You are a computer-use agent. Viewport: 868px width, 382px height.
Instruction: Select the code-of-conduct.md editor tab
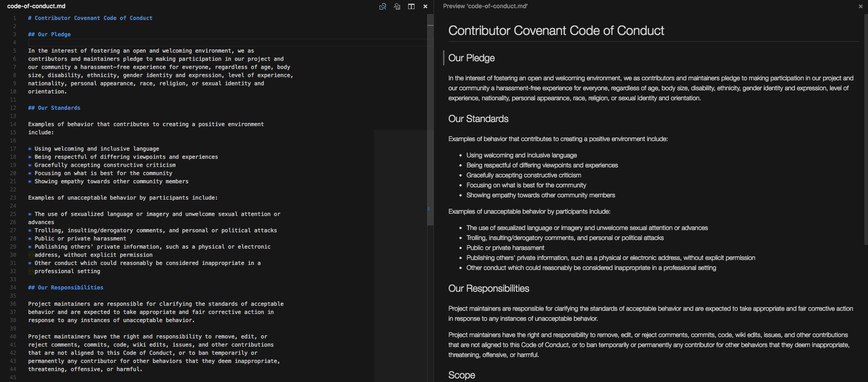pyautogui.click(x=36, y=6)
